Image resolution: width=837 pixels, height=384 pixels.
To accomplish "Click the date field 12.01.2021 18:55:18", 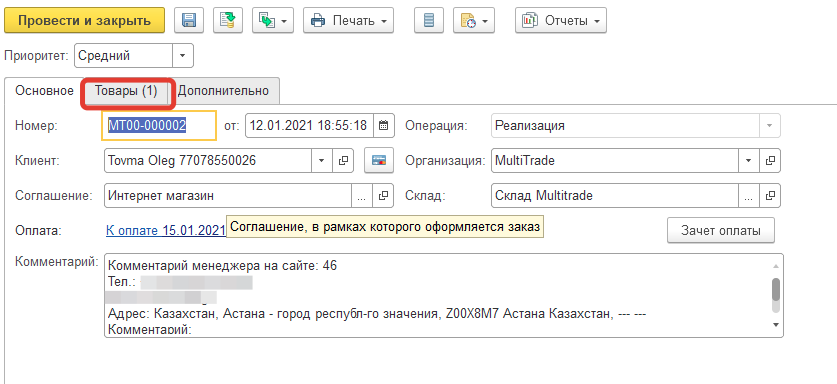I will (310, 126).
